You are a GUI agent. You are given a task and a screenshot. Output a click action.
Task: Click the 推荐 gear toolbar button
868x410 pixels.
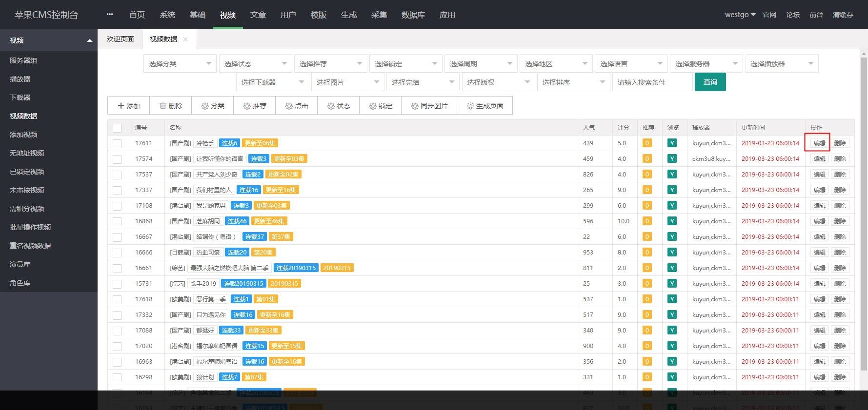(x=255, y=106)
